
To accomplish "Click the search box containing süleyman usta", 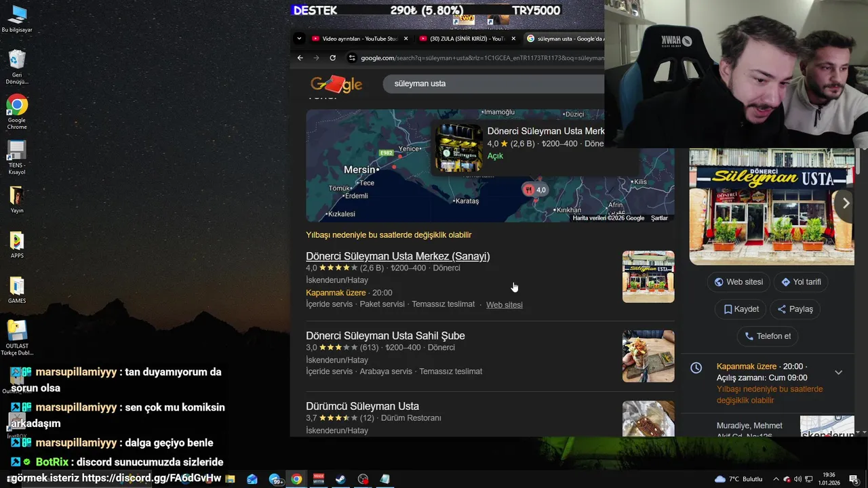I will pos(493,83).
